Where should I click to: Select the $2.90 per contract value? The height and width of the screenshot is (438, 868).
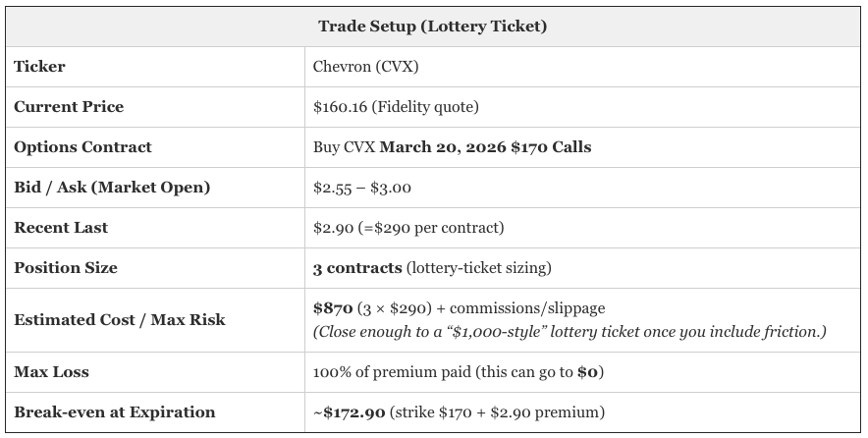coord(407,228)
